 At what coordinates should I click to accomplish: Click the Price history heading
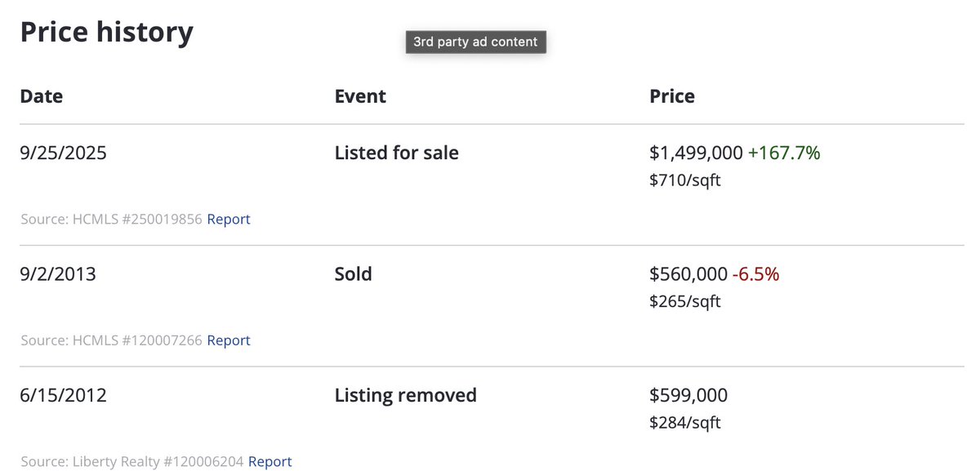pos(107,33)
